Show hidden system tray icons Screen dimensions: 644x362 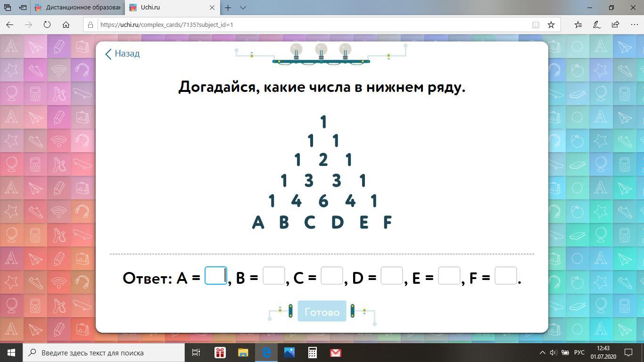(543, 353)
